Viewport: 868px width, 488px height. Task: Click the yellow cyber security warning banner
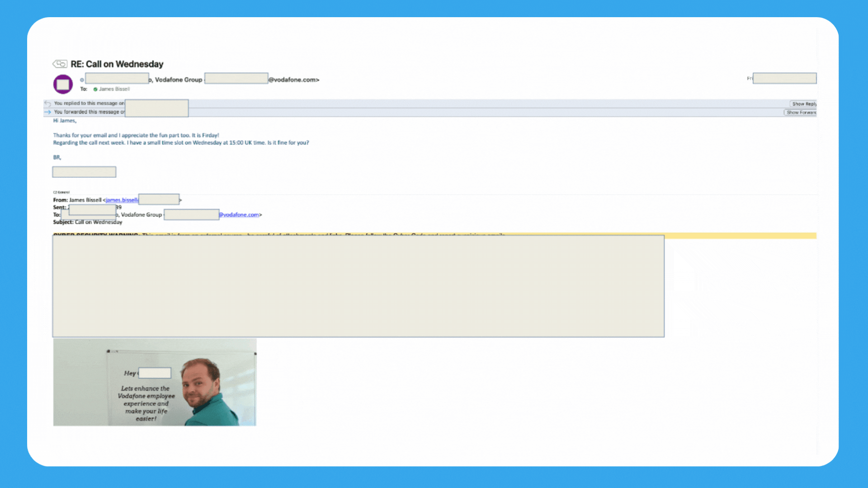coord(434,235)
